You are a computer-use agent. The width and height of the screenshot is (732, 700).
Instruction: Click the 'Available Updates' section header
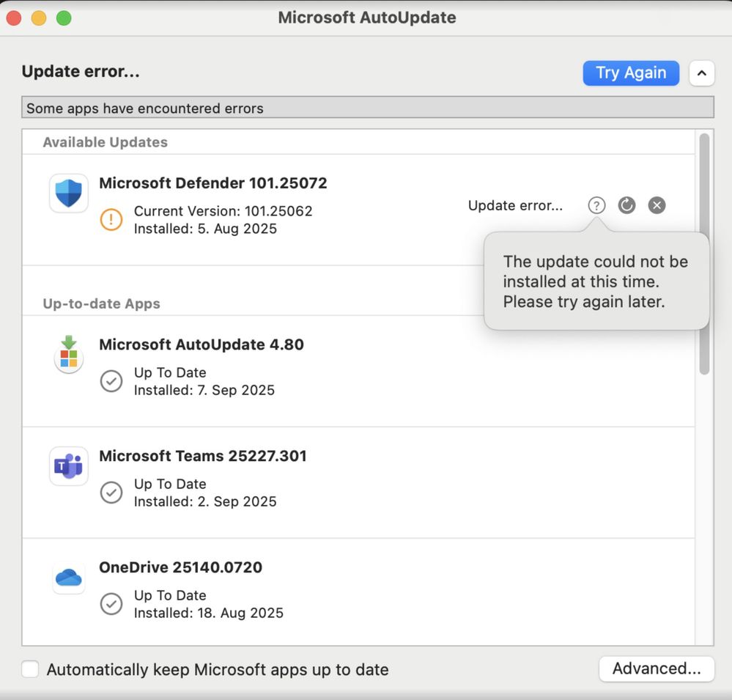105,142
